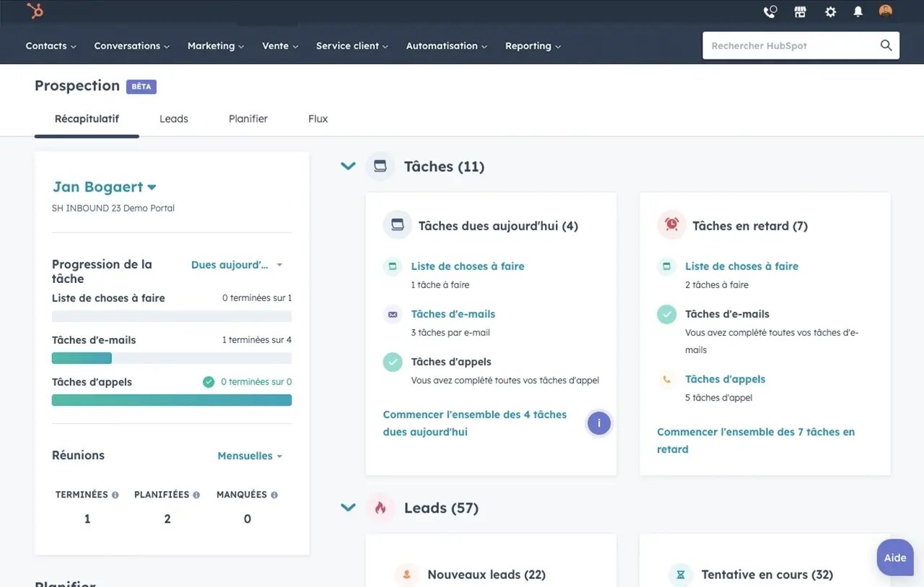Open the settings gear icon
The image size is (924, 587).
(x=831, y=12)
